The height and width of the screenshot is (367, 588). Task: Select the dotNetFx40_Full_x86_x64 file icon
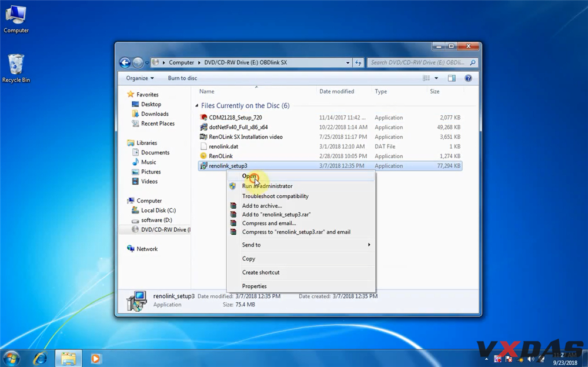click(x=203, y=127)
